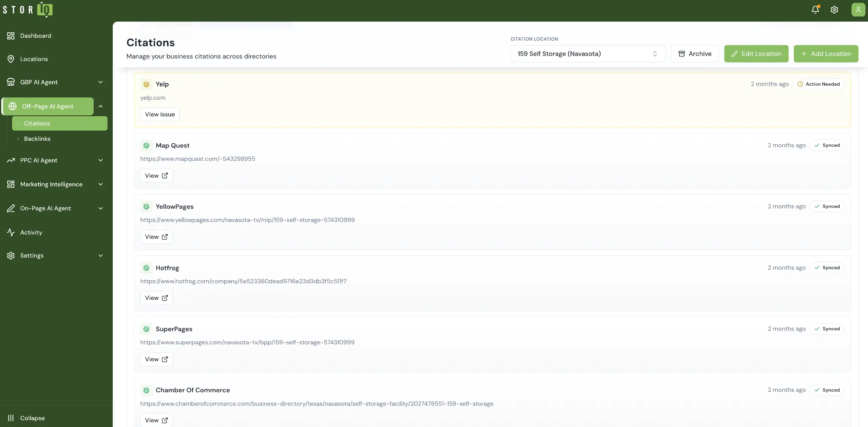Click the Collapse sidebar label
868x427 pixels.
point(33,418)
